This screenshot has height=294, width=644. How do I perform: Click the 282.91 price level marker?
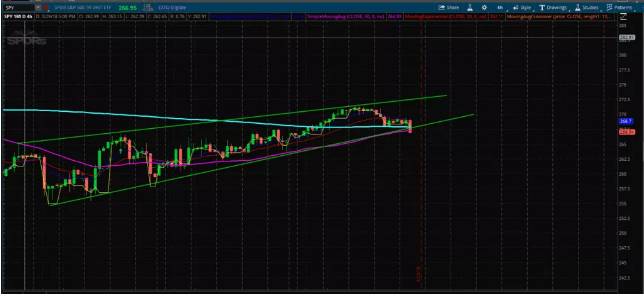click(626, 38)
